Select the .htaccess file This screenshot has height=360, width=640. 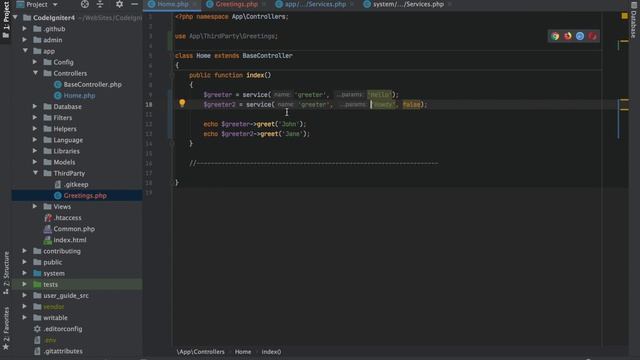point(67,218)
